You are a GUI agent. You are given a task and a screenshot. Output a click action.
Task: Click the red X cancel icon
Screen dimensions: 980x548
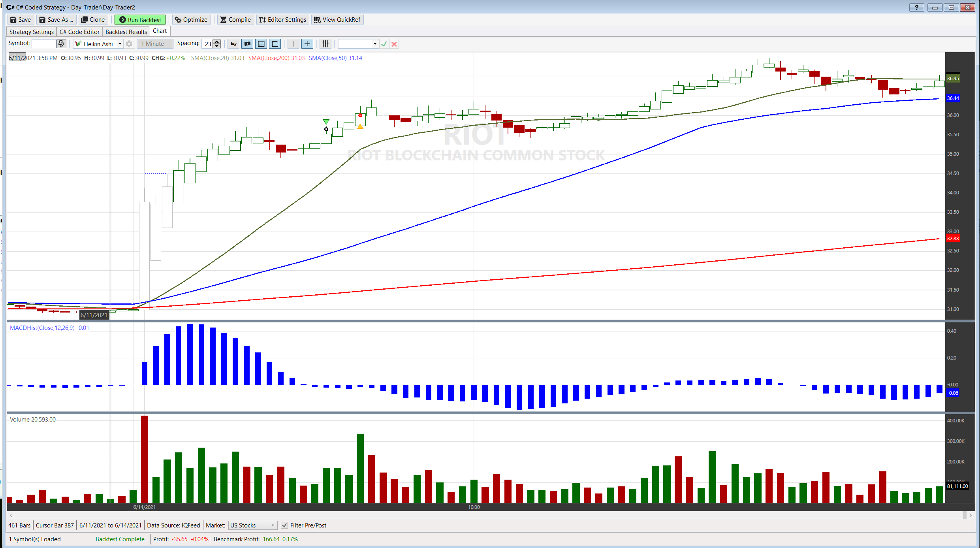(394, 44)
